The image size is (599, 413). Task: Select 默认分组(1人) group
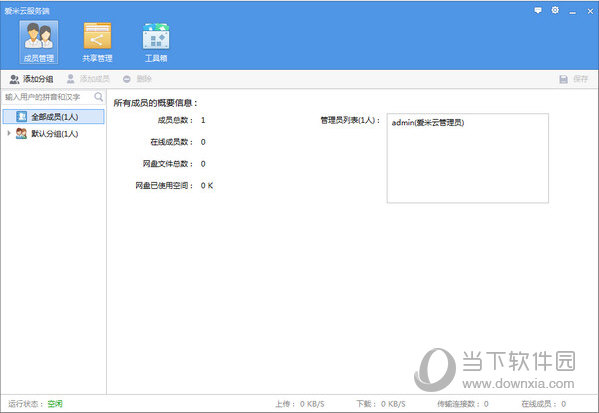coord(53,133)
